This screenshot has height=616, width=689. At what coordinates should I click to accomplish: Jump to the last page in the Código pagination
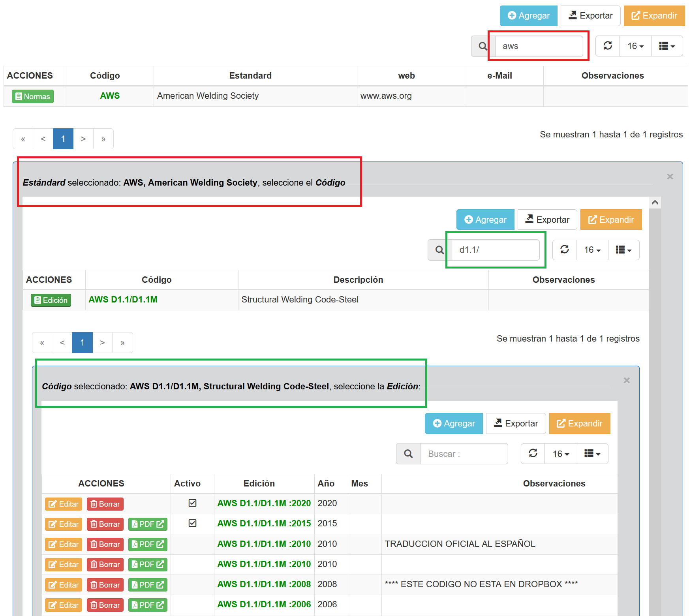pyautogui.click(x=122, y=342)
